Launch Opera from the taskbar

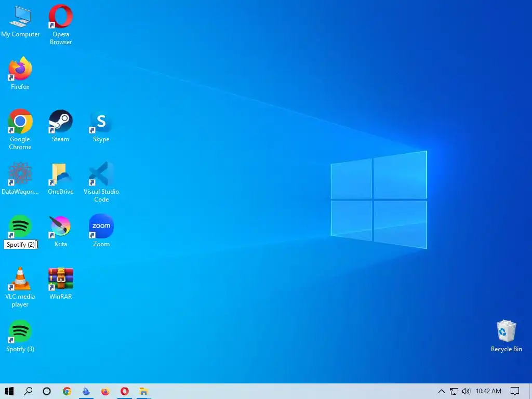pos(125,391)
